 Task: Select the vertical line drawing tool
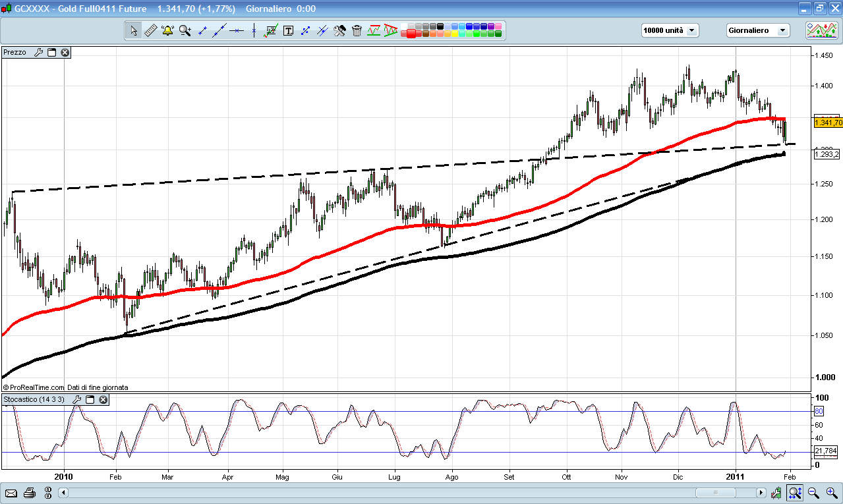[x=254, y=30]
